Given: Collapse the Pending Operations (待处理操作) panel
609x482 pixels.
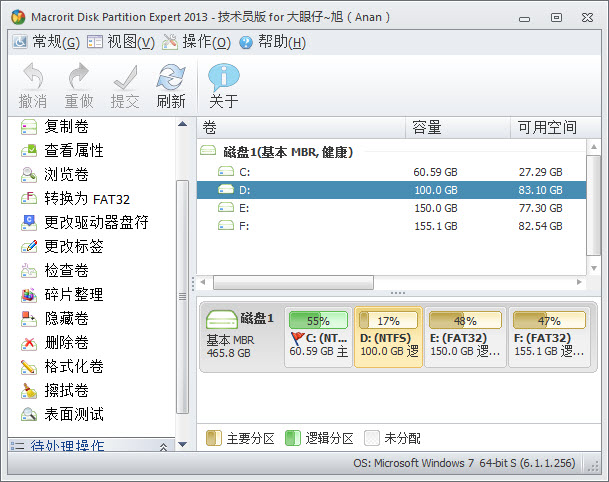Looking at the screenshot, I should 163,446.
